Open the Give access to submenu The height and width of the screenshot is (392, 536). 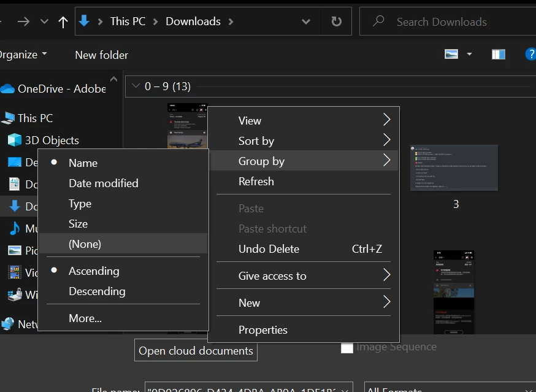click(304, 275)
